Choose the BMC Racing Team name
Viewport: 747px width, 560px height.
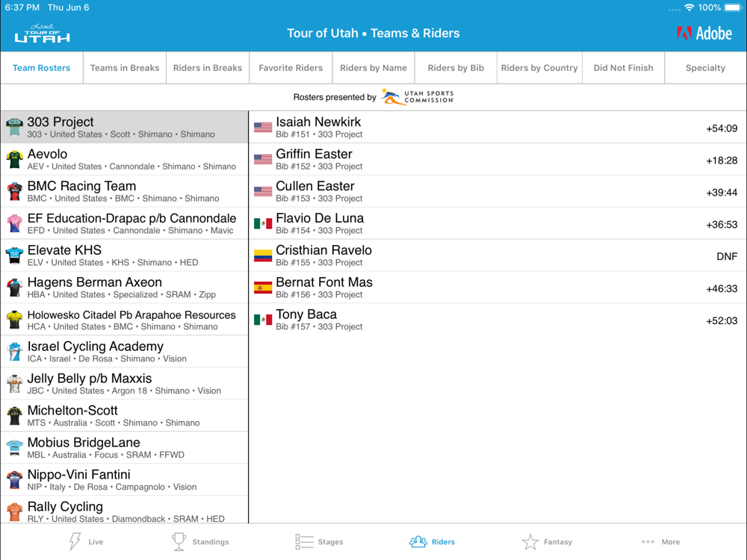81,186
